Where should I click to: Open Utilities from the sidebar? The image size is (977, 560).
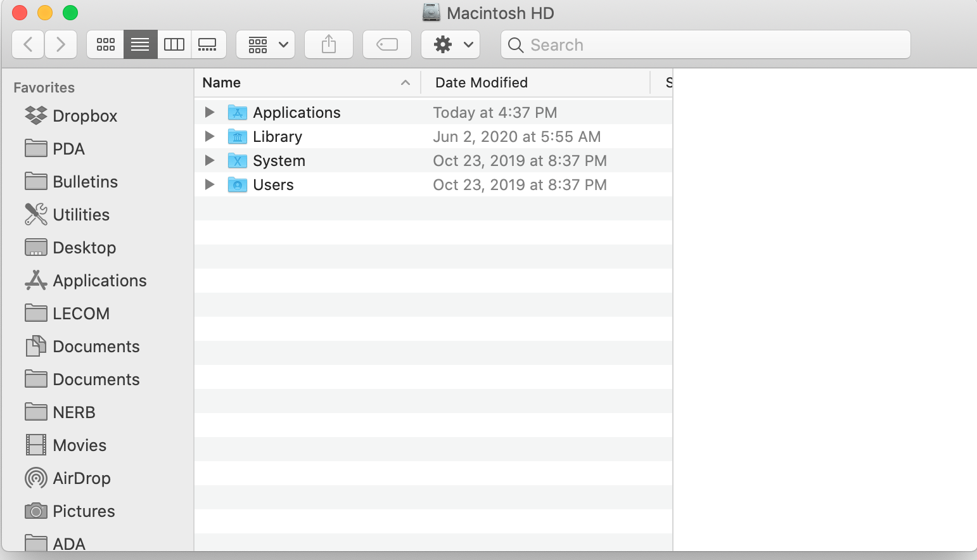(x=67, y=215)
